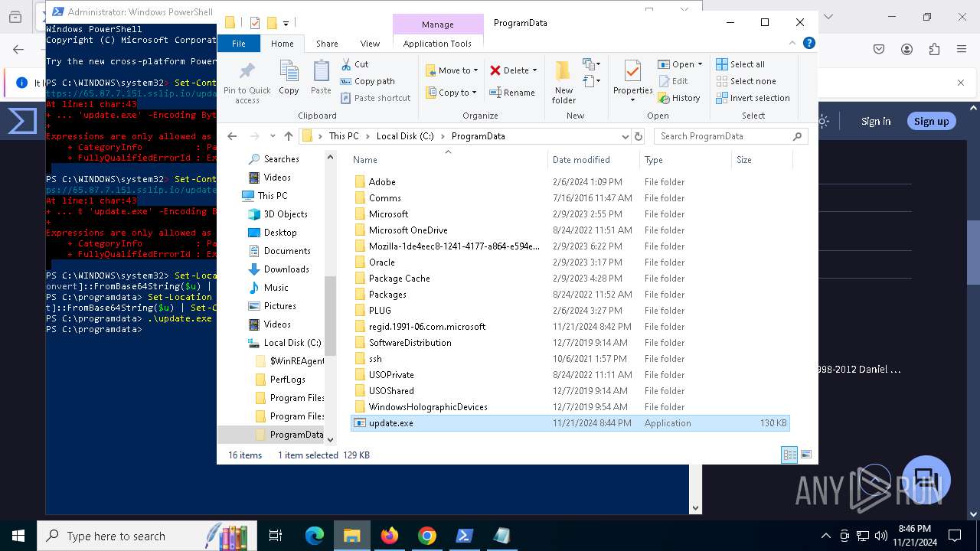This screenshot has width=980, height=551.
Task: Open Windows Start menu
Action: [18, 536]
